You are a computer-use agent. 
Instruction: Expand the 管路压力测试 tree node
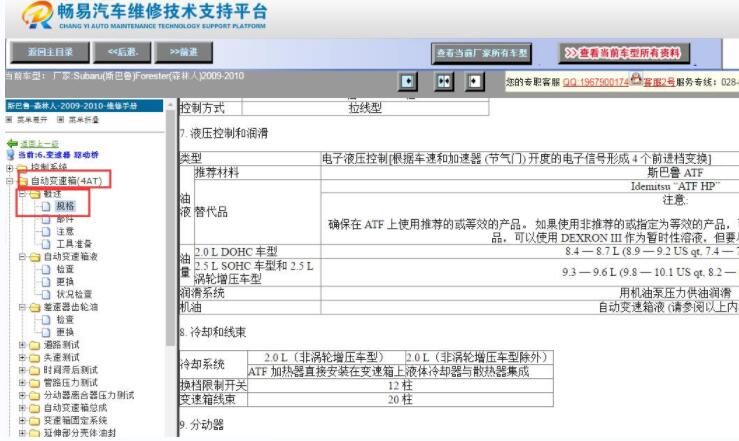click(x=22, y=383)
